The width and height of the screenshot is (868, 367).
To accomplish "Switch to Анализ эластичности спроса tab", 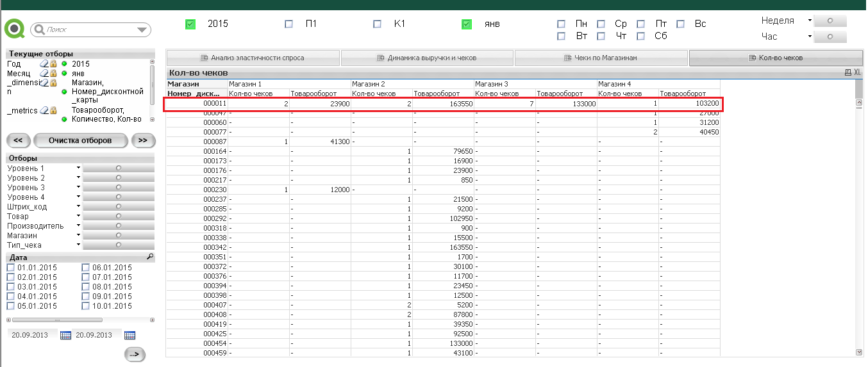I will (x=252, y=58).
